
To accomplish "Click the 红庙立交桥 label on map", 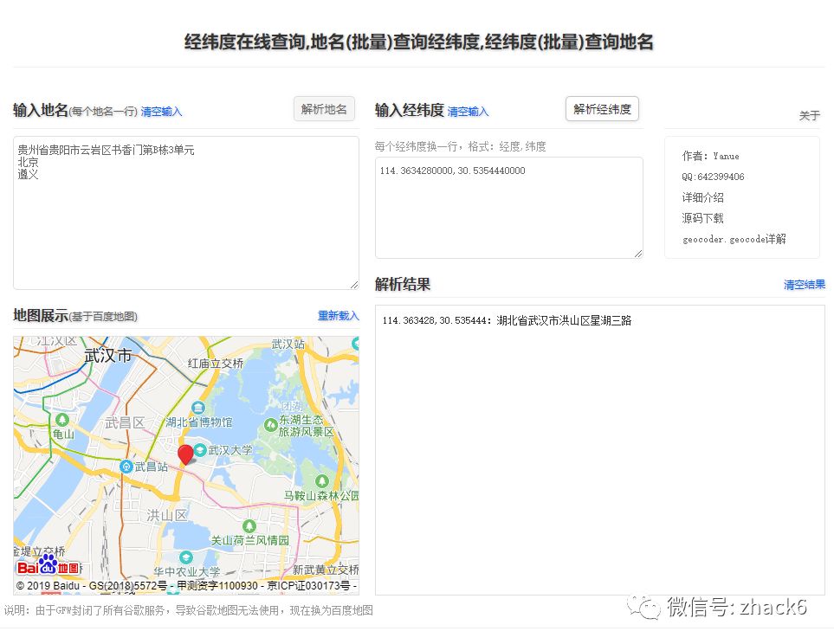I will pyautogui.click(x=216, y=364).
